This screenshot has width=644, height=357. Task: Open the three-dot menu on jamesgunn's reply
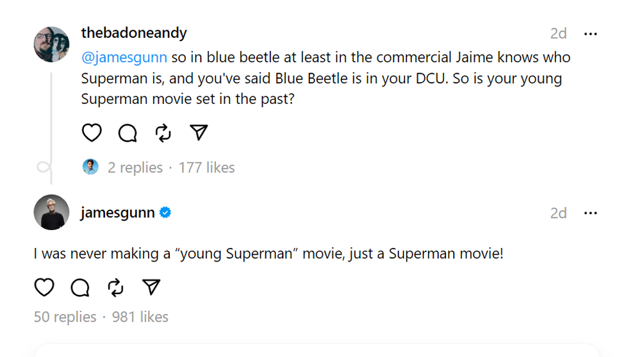pos(590,213)
